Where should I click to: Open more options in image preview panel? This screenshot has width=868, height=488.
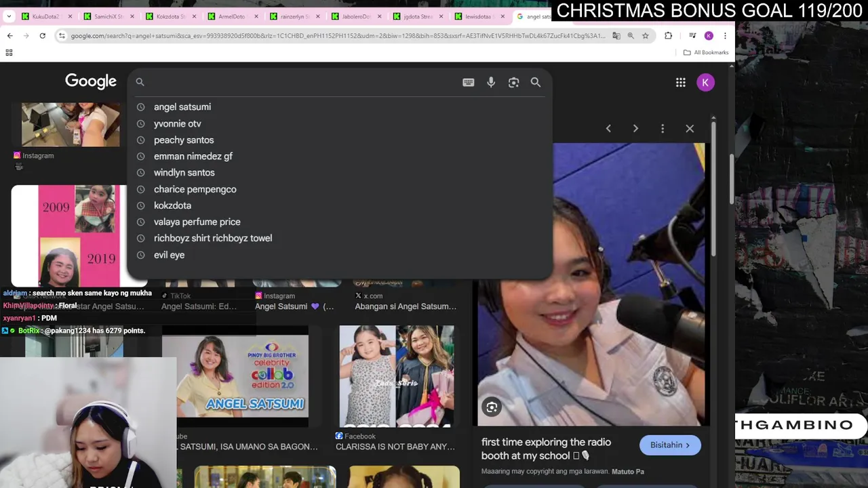point(663,128)
